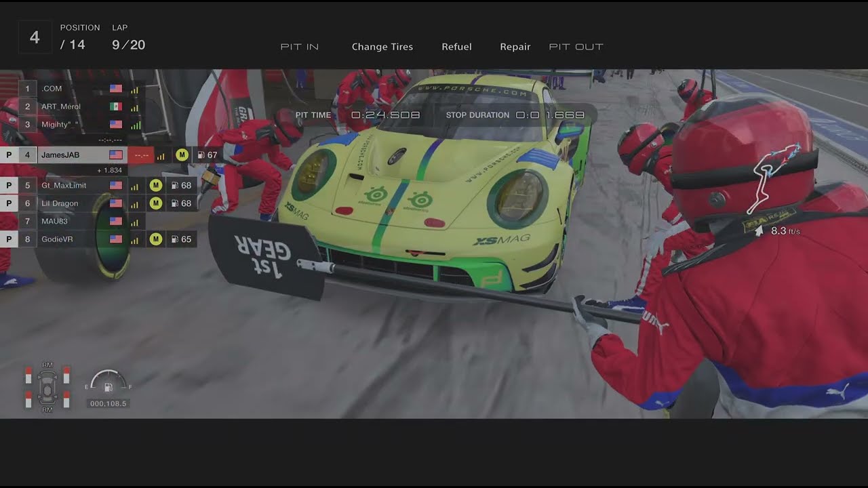Screen dimensions: 868x488
Task: Click JamesJAB's connection signal bars
Action: click(161, 155)
